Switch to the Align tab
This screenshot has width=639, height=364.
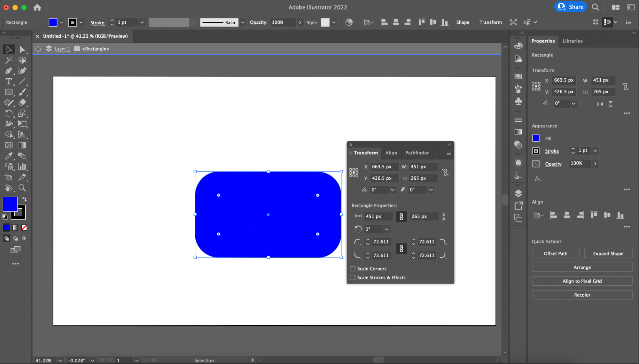click(391, 153)
